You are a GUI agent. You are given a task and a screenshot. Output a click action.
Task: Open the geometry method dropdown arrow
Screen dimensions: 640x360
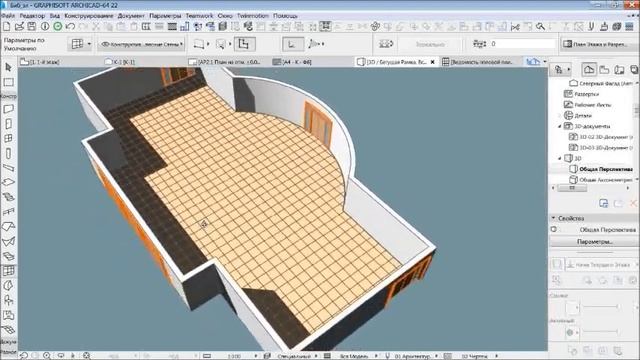[x=208, y=44]
